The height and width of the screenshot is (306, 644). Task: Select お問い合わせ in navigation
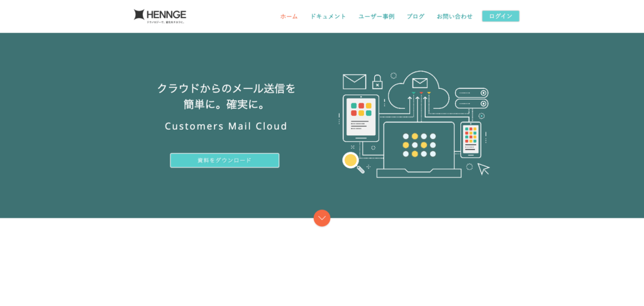click(454, 16)
